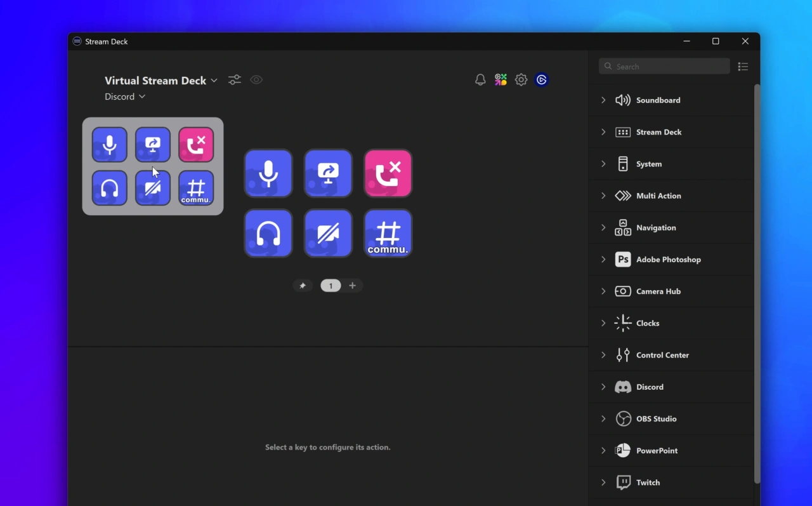The image size is (812, 506).
Task: Select the large hashtag channel key
Action: point(388,233)
